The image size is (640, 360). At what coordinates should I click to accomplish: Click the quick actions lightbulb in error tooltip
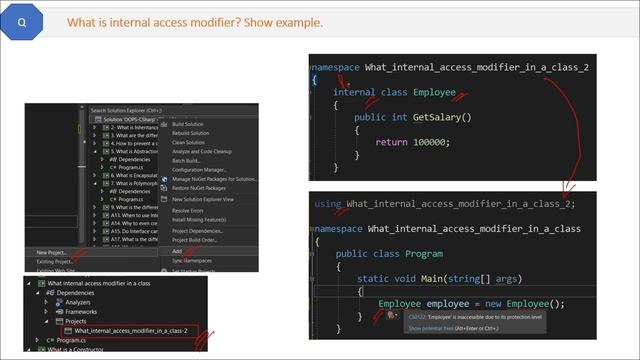[x=391, y=315]
